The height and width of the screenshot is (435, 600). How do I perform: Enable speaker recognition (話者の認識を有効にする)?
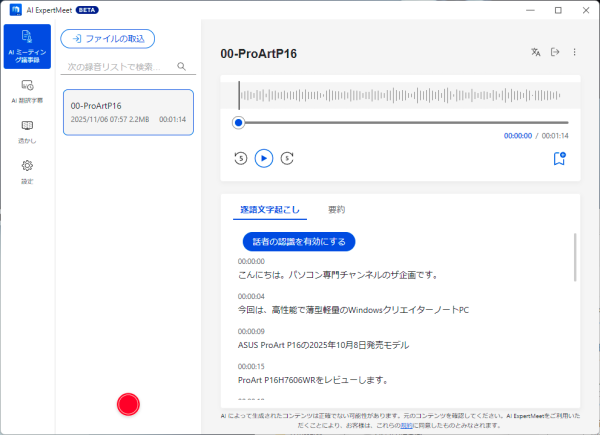point(299,241)
